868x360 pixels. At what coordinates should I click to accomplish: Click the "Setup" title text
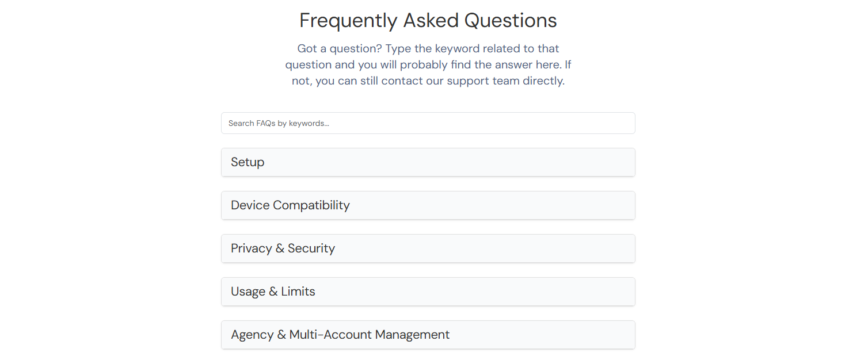pyautogui.click(x=248, y=162)
